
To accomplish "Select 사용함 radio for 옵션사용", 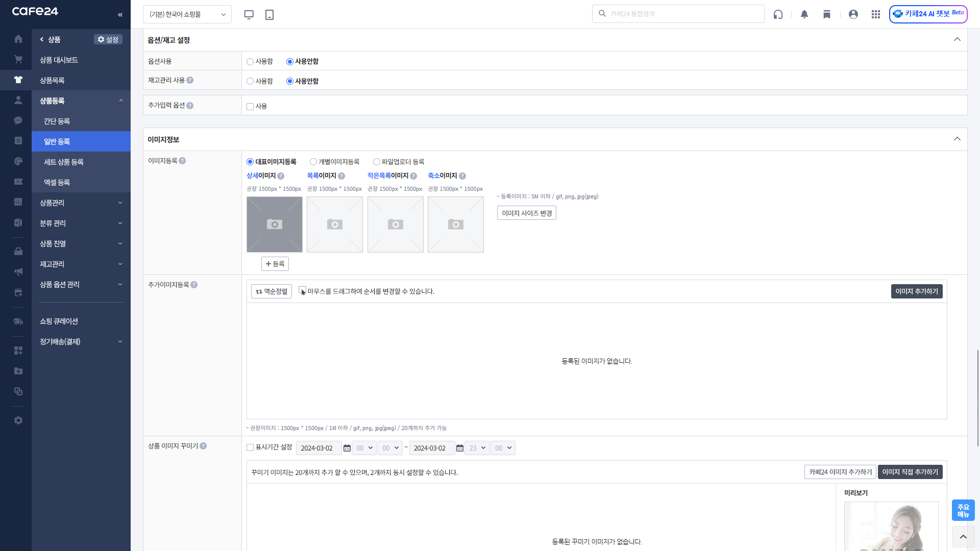I will point(250,61).
